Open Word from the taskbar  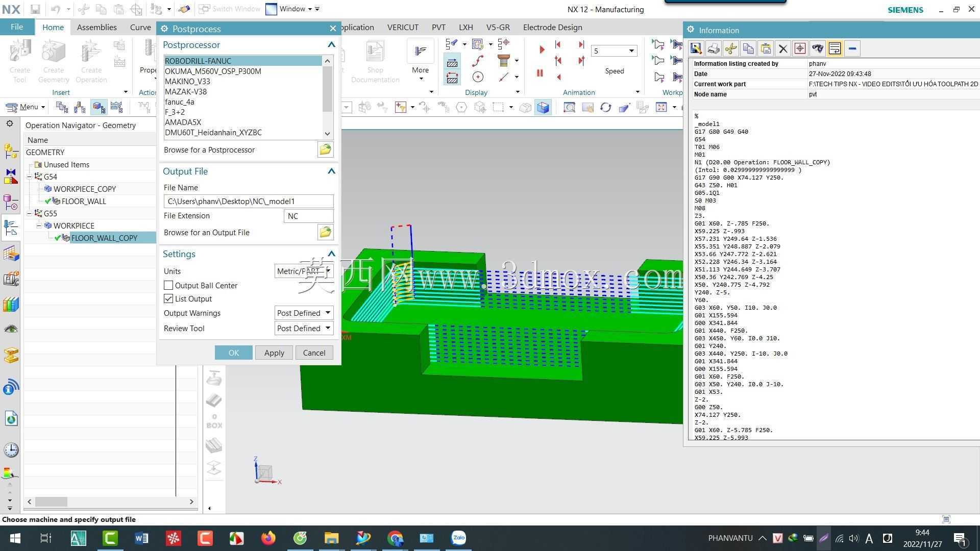[141, 538]
